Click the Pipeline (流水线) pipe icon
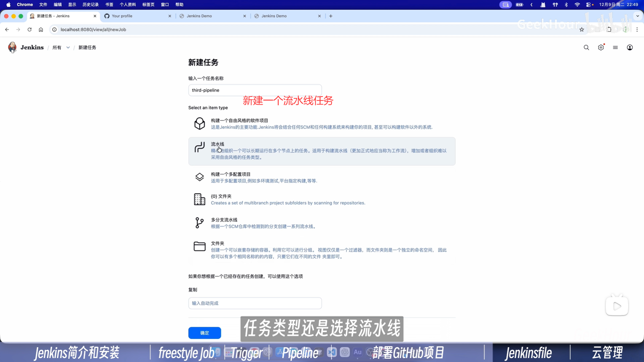 tap(199, 147)
